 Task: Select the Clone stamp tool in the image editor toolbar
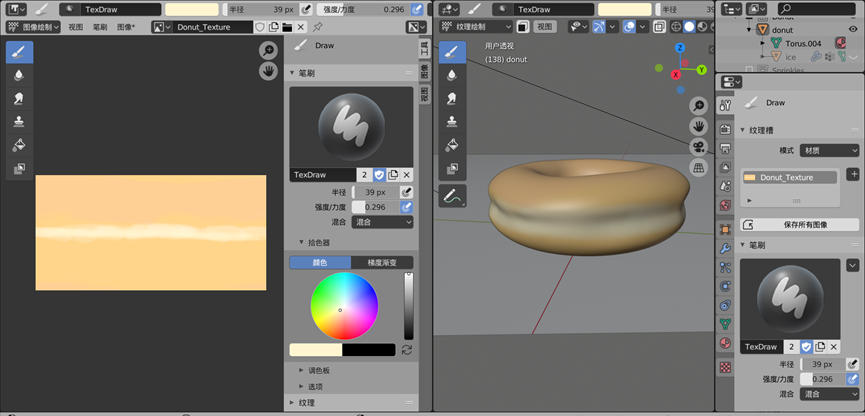[x=19, y=121]
